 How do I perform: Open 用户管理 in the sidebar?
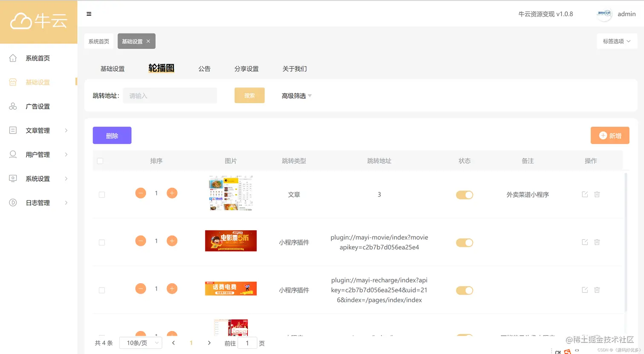[x=37, y=154]
